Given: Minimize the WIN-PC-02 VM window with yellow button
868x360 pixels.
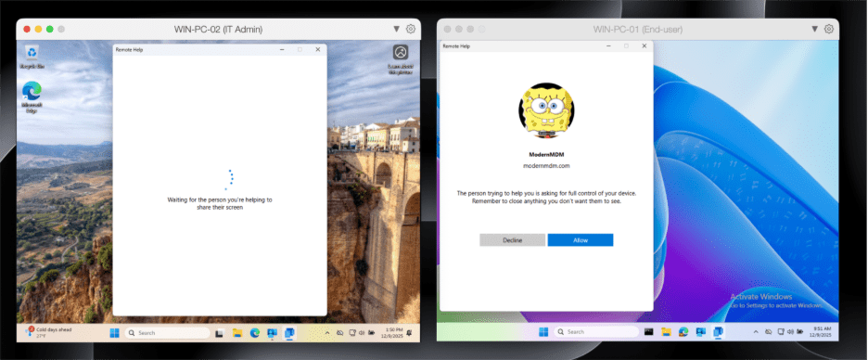Looking at the screenshot, I should (38, 29).
